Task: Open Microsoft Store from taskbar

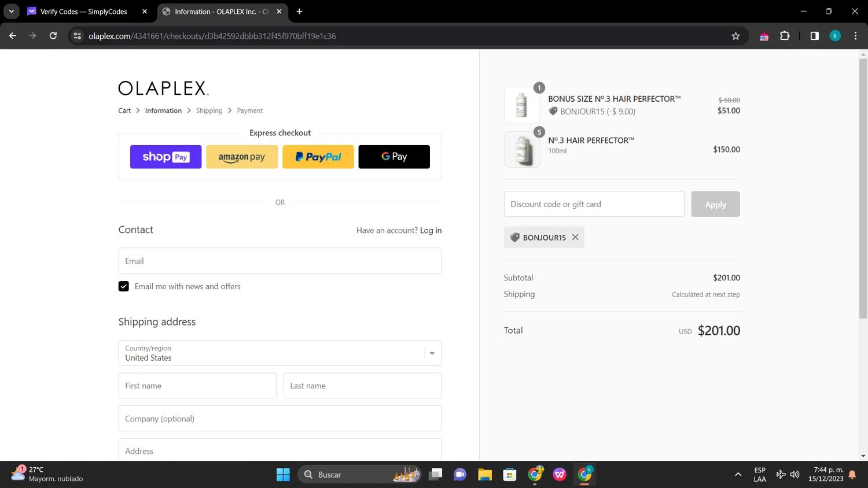Action: (x=510, y=475)
